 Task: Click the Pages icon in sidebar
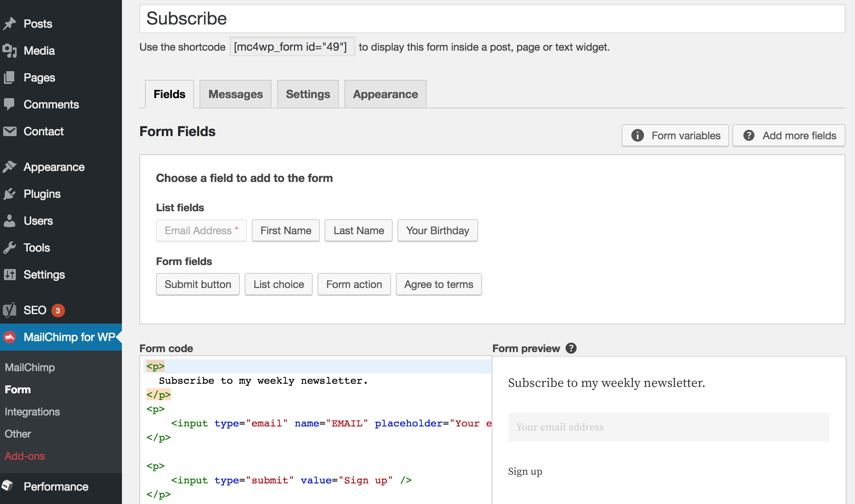[x=9, y=78]
